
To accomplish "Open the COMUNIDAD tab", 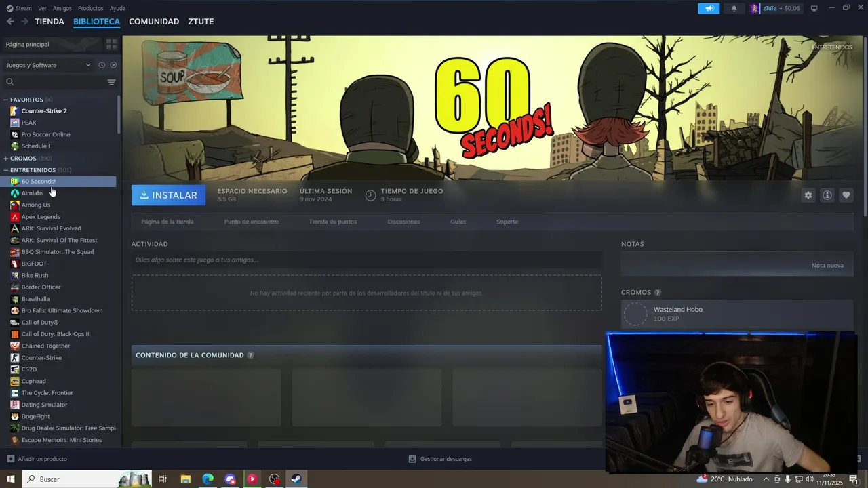I will click(154, 22).
